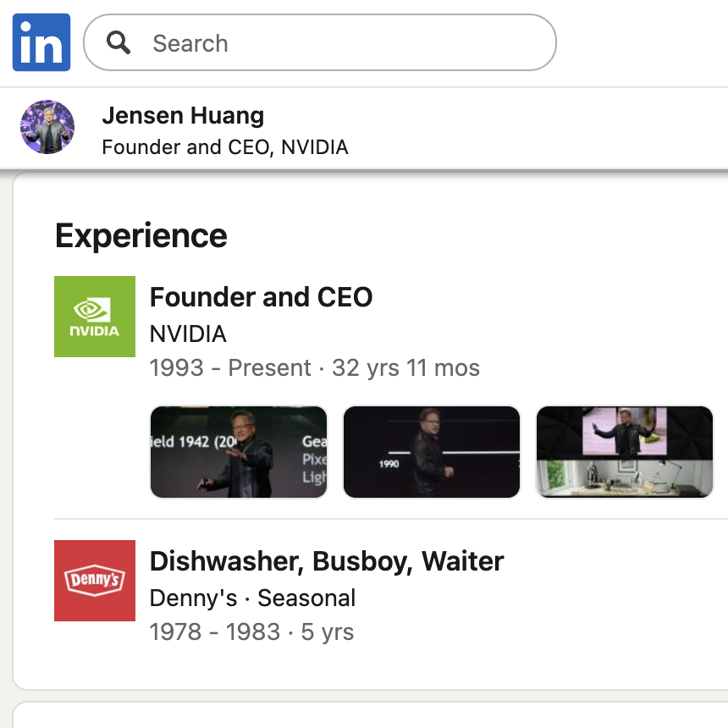Open the media thumbnail labeled 1990
728x728 pixels.
[432, 452]
